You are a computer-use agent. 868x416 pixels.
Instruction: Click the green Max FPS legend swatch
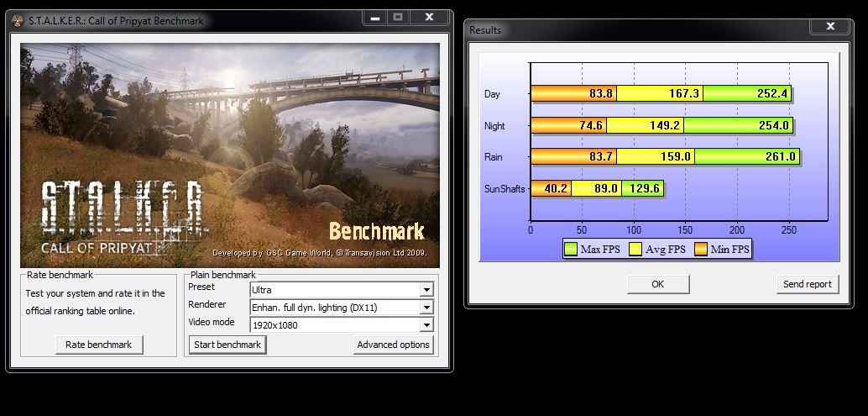[x=571, y=250]
